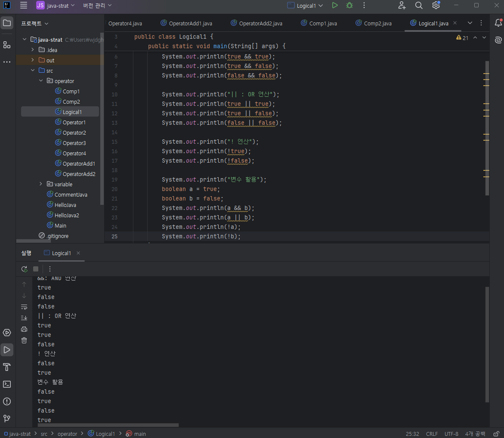
Task: Collapse the operator package in tree
Action: click(41, 81)
